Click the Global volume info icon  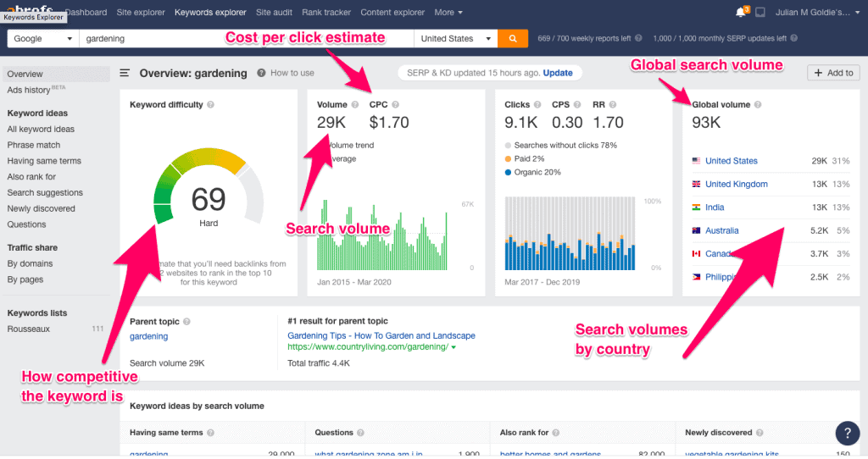pyautogui.click(x=758, y=104)
